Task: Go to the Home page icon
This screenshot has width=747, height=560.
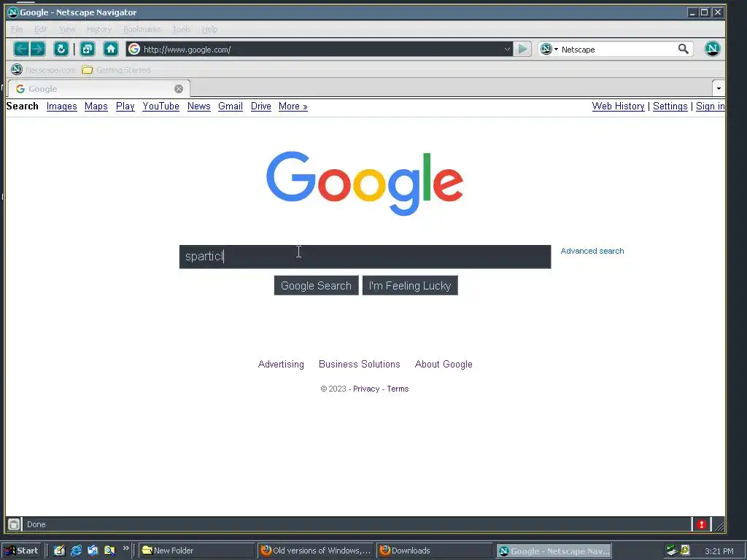Action: pyautogui.click(x=111, y=49)
